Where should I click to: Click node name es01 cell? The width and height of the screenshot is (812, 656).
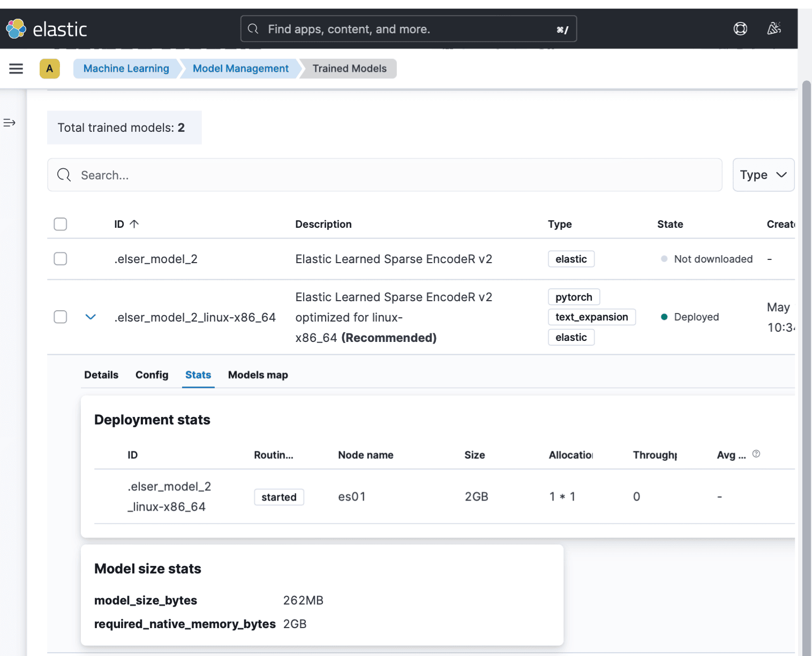[x=352, y=496]
